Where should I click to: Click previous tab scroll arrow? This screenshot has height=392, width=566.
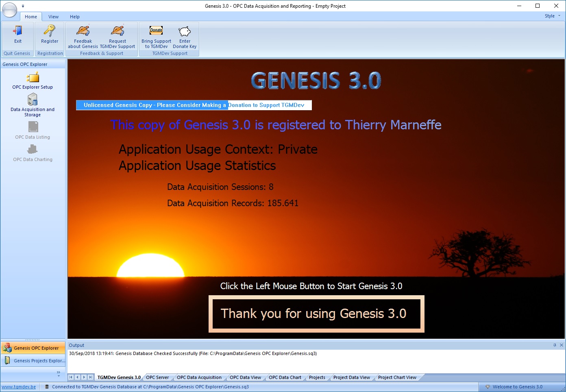pyautogui.click(x=78, y=377)
